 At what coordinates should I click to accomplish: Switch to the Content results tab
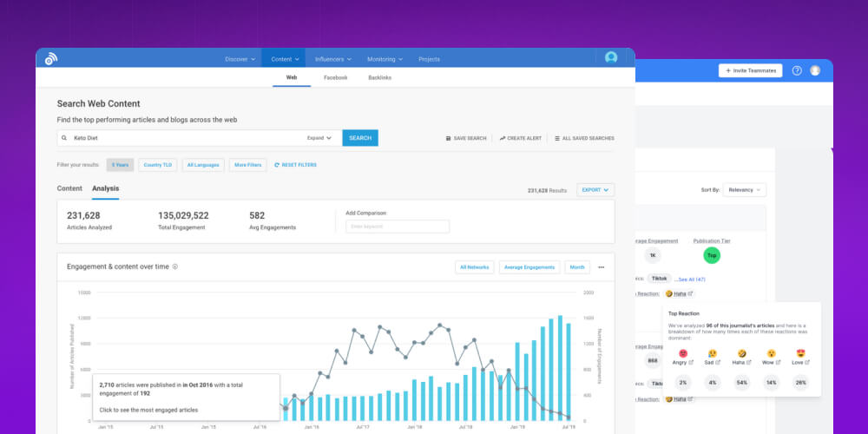[69, 188]
